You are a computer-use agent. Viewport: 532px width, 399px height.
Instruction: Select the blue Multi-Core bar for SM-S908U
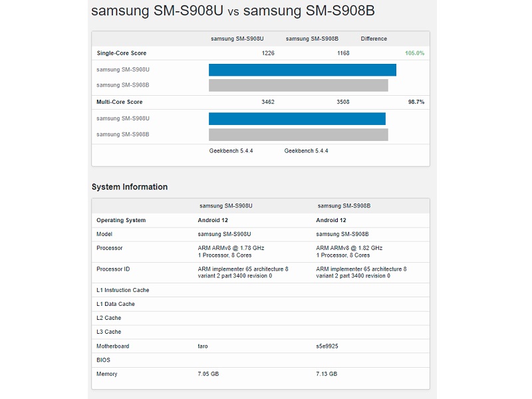point(297,118)
